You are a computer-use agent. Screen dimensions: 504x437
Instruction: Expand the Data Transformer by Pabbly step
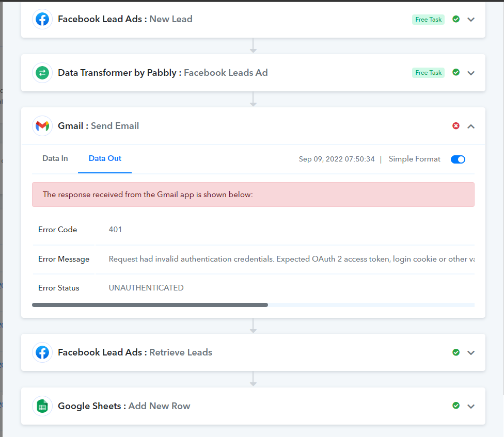pyautogui.click(x=471, y=73)
